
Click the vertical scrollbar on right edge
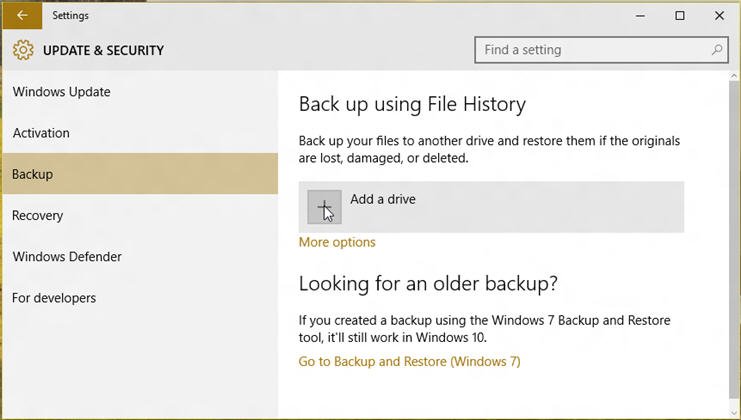tap(735, 240)
